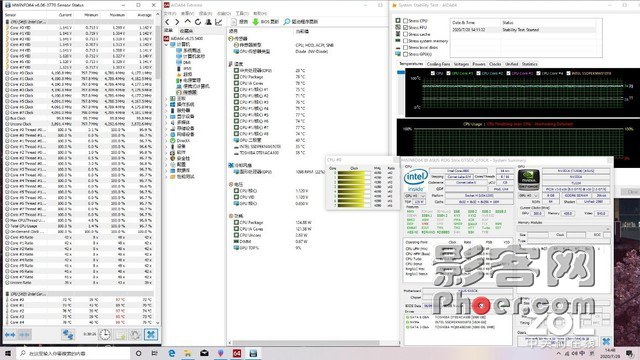Collapse the Computer node in AIDA64 tree
This screenshot has width=640, height=360.
167,44
